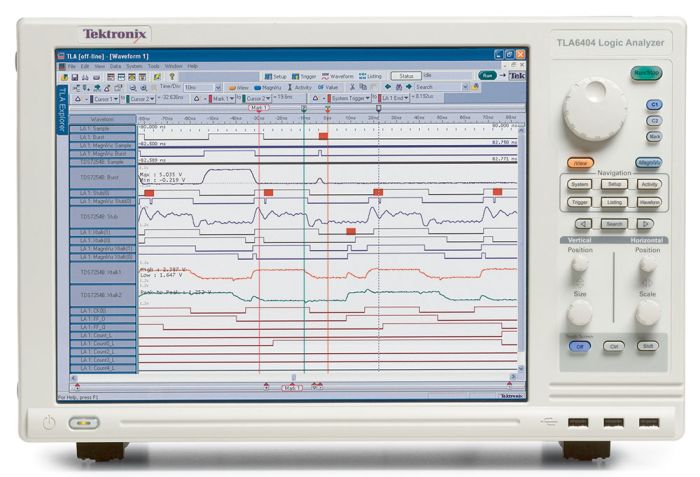This screenshot has width=700, height=477.
Task: Expand the Cursor 1 measurement dropdown
Action: click(x=105, y=99)
